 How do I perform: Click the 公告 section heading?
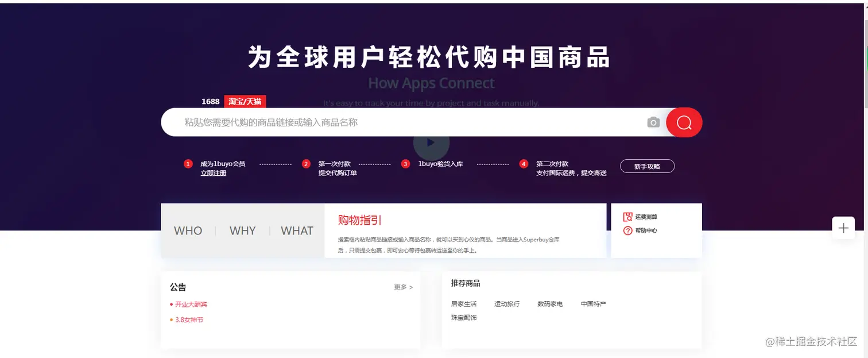click(x=178, y=287)
